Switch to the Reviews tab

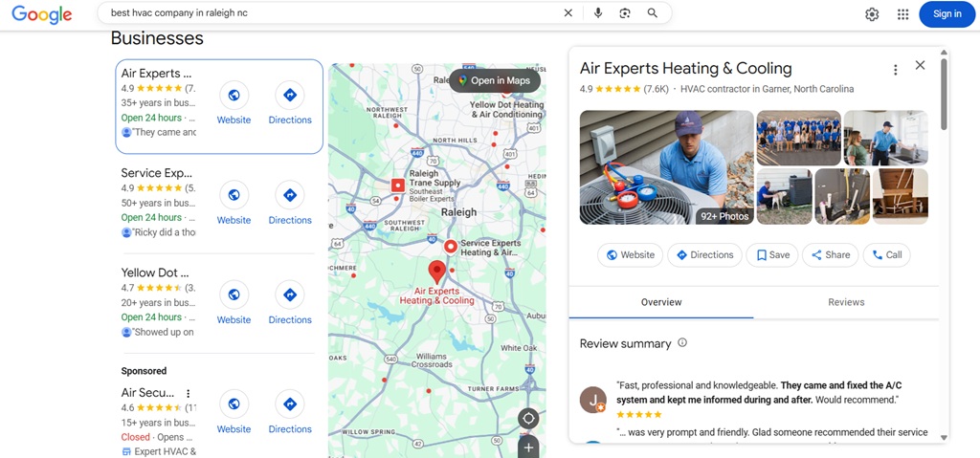846,302
